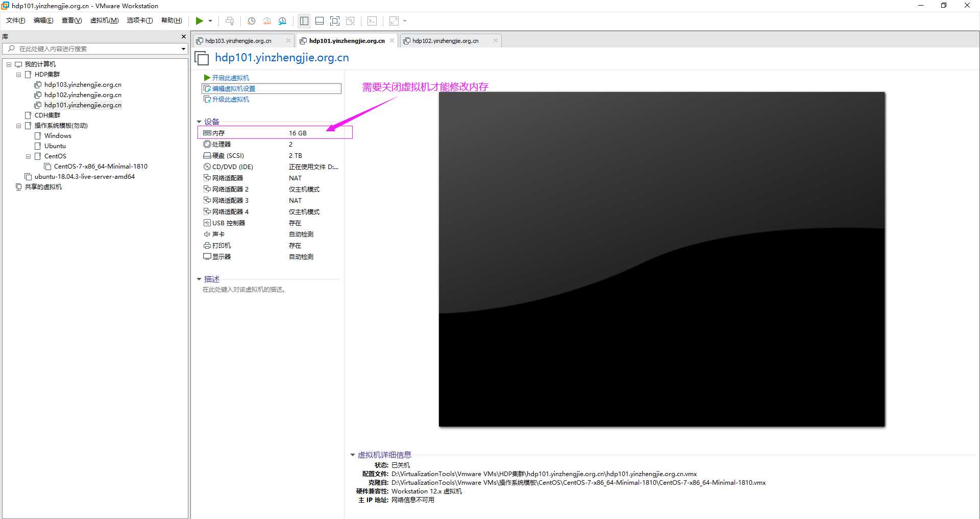980x519 pixels.
Task: Click the library search input field
Action: click(92, 49)
